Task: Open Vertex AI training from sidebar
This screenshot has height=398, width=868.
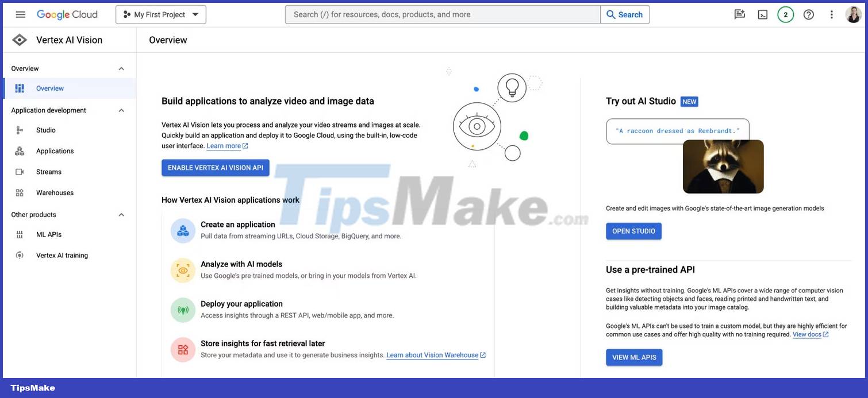Action: tap(62, 255)
